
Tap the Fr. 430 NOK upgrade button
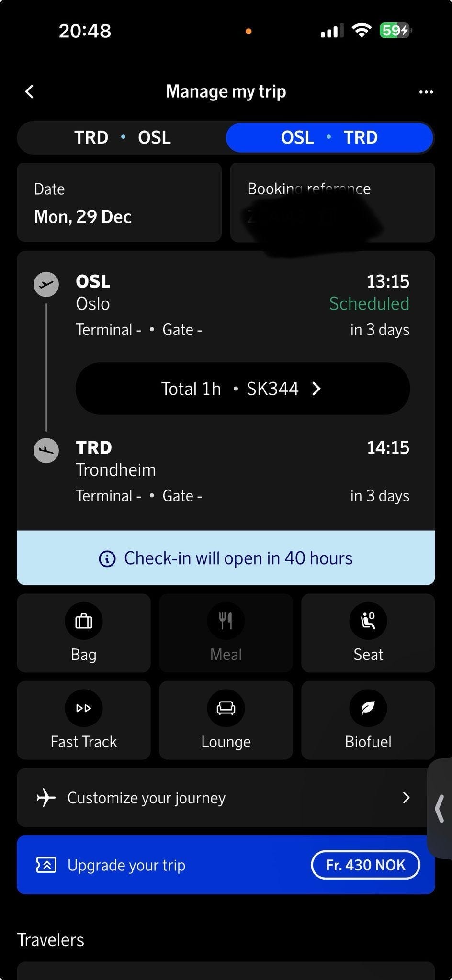pos(366,865)
